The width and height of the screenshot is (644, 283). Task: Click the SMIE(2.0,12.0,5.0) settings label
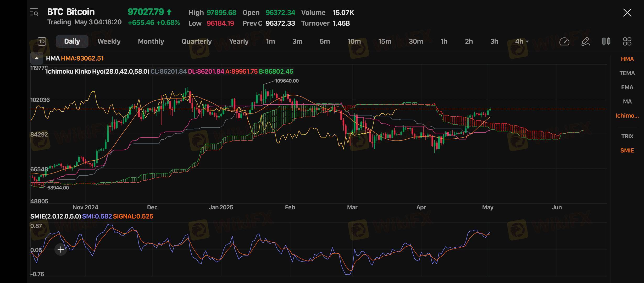tap(55, 216)
